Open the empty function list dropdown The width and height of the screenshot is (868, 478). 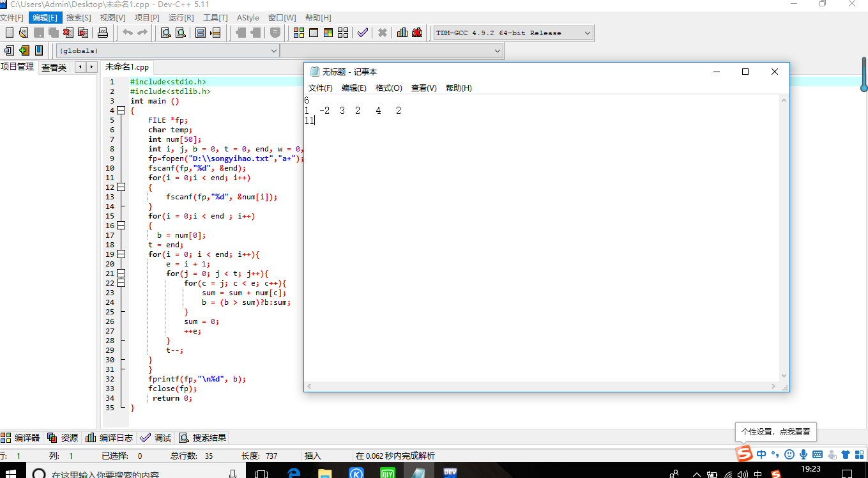[x=392, y=50]
